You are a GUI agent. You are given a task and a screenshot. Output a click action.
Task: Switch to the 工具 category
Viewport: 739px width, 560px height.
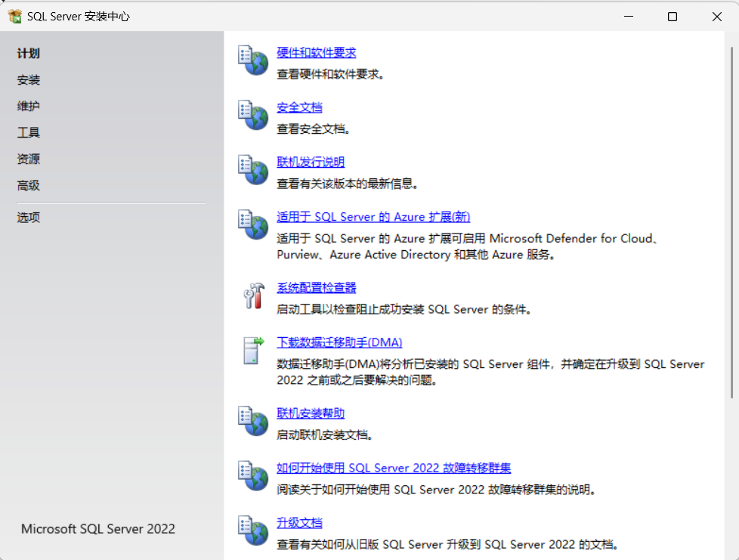point(28,133)
